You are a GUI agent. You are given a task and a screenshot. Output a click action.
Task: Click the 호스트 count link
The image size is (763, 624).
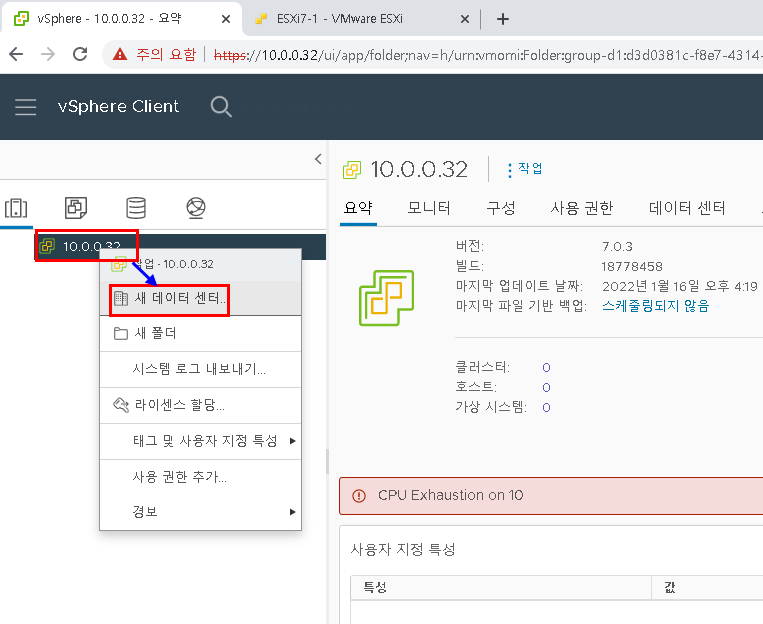(546, 387)
